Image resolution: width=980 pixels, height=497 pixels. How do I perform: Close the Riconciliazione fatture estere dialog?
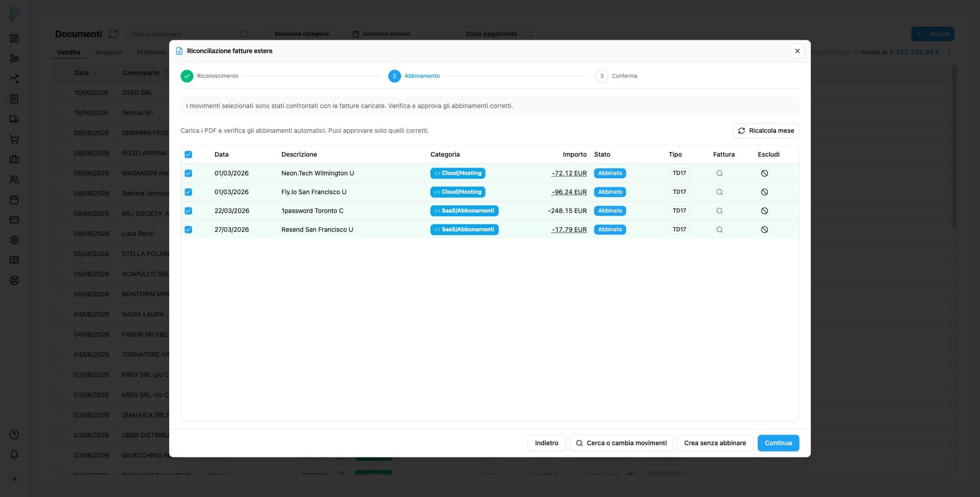(798, 51)
